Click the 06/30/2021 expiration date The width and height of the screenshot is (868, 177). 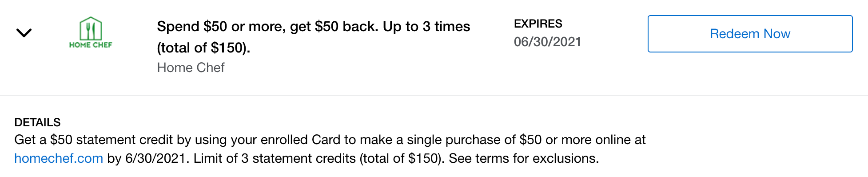point(547,42)
